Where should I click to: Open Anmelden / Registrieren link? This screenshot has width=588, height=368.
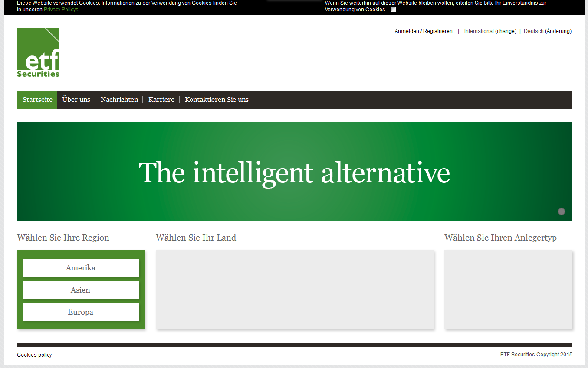tap(424, 31)
